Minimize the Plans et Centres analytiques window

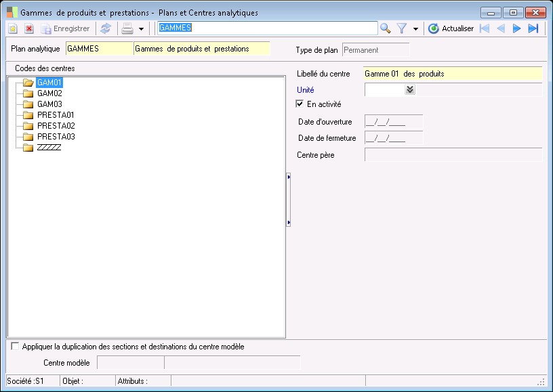[491, 13]
